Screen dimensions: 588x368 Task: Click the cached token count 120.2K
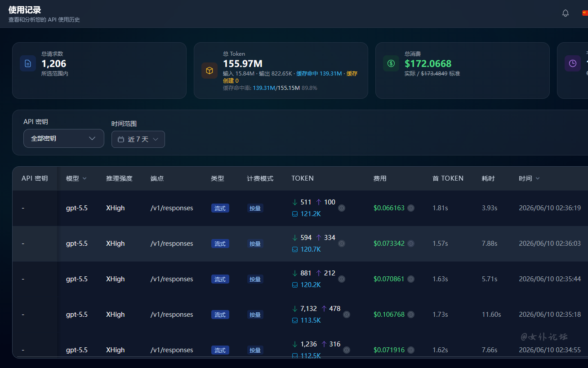(311, 285)
